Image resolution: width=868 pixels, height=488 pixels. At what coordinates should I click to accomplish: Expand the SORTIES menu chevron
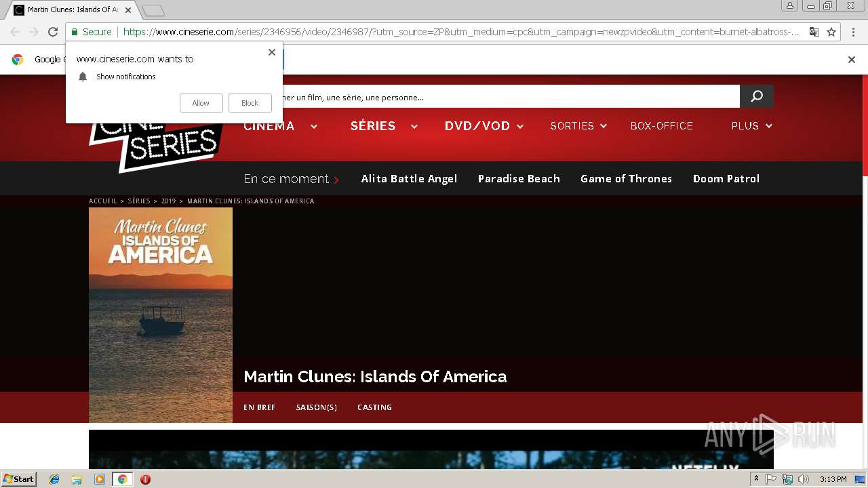604,126
